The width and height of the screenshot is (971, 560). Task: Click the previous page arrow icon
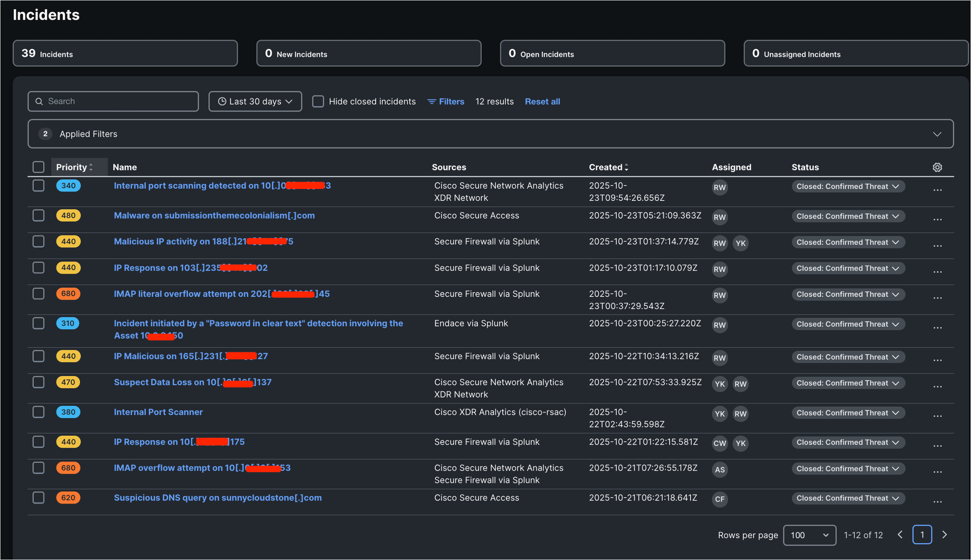(x=900, y=534)
